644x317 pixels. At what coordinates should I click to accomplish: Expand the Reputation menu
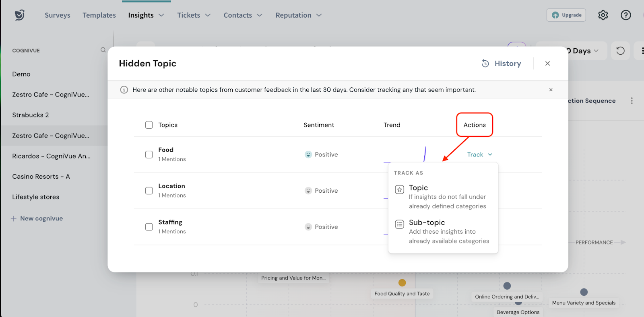click(x=298, y=15)
